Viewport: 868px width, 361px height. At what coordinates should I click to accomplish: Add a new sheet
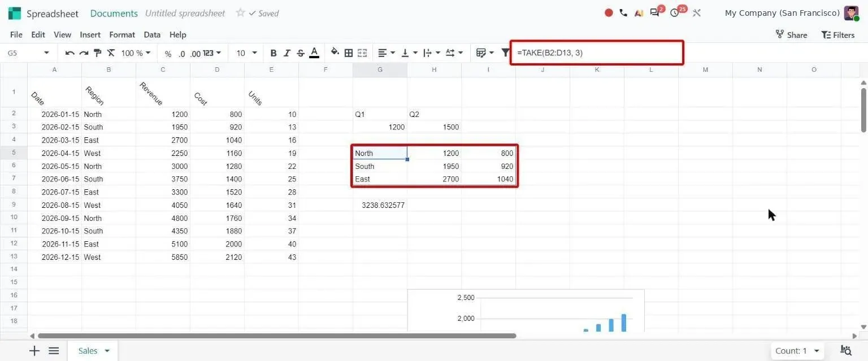[x=34, y=351]
